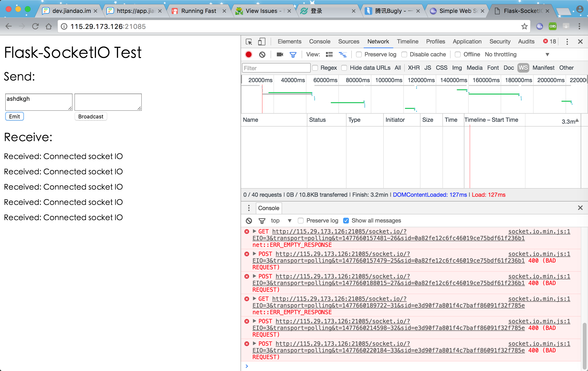588x371 pixels.
Task: Switch to the Sources tab
Action: [348, 42]
